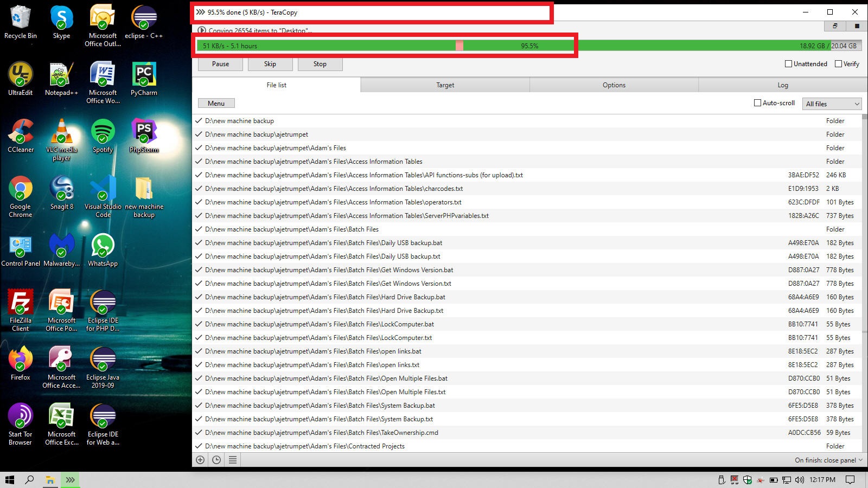868x488 pixels.
Task: Open the On finish: close panel dropdown
Action: pyautogui.click(x=828, y=460)
